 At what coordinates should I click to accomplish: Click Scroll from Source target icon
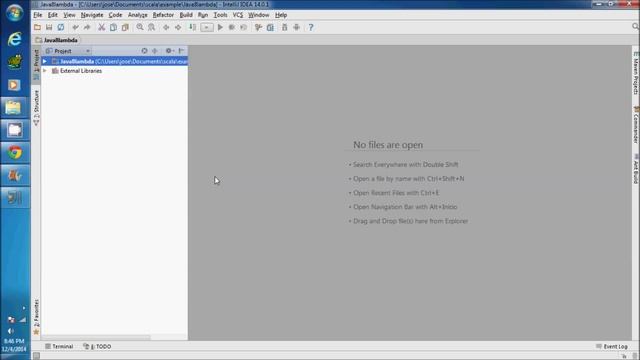(x=144, y=51)
